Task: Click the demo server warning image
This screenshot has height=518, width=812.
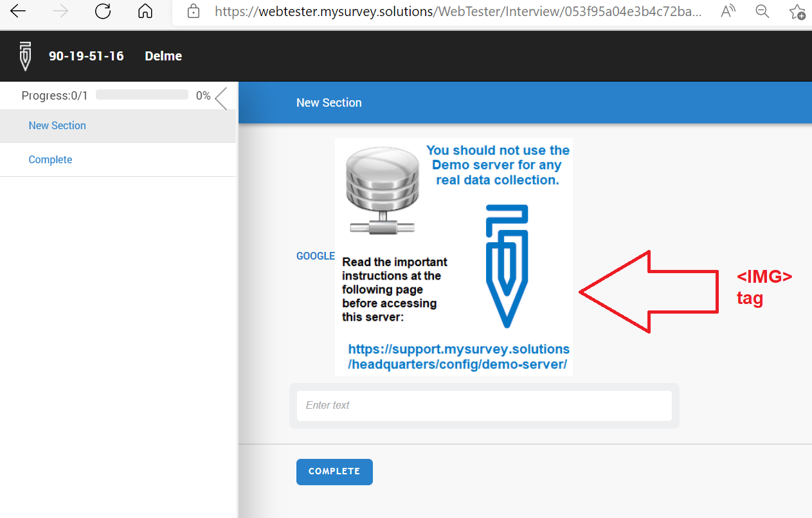Action: click(x=454, y=257)
